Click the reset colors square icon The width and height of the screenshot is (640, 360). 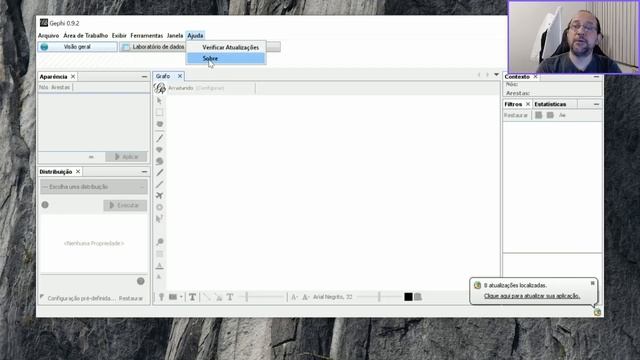pos(160,254)
